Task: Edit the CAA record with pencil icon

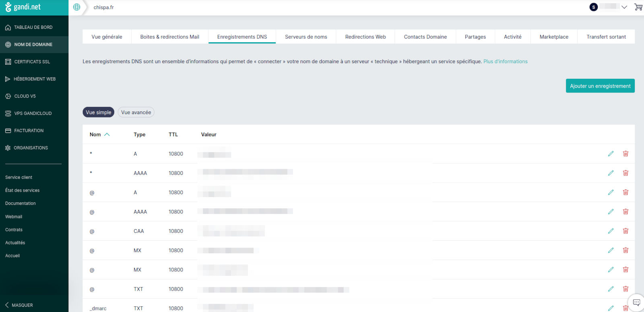Action: point(611,231)
